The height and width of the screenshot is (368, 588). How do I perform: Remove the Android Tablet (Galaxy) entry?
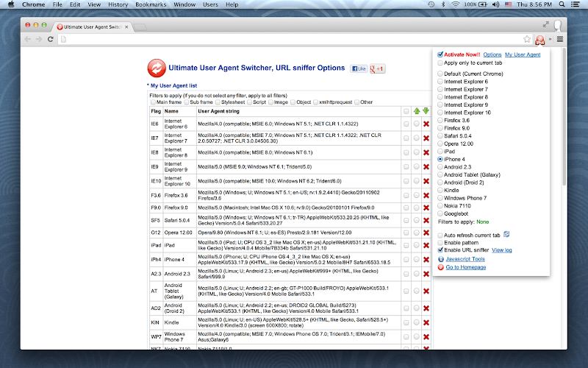(x=426, y=291)
